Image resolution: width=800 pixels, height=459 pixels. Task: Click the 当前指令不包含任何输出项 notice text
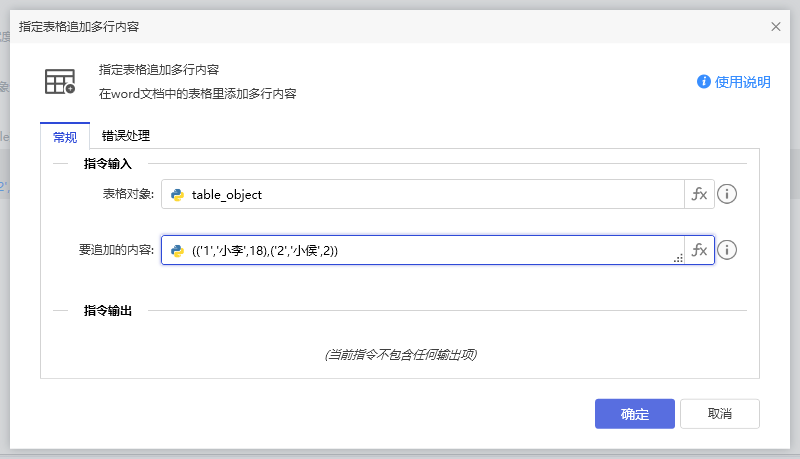point(399,355)
